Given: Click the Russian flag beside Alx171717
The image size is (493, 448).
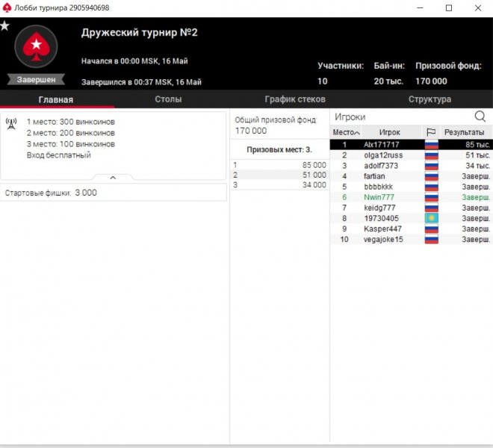Looking at the screenshot, I should [x=431, y=144].
